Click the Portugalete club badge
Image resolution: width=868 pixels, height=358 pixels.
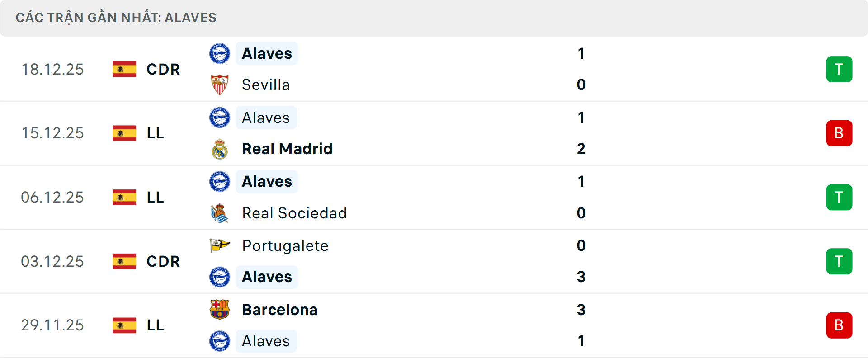coord(220,246)
